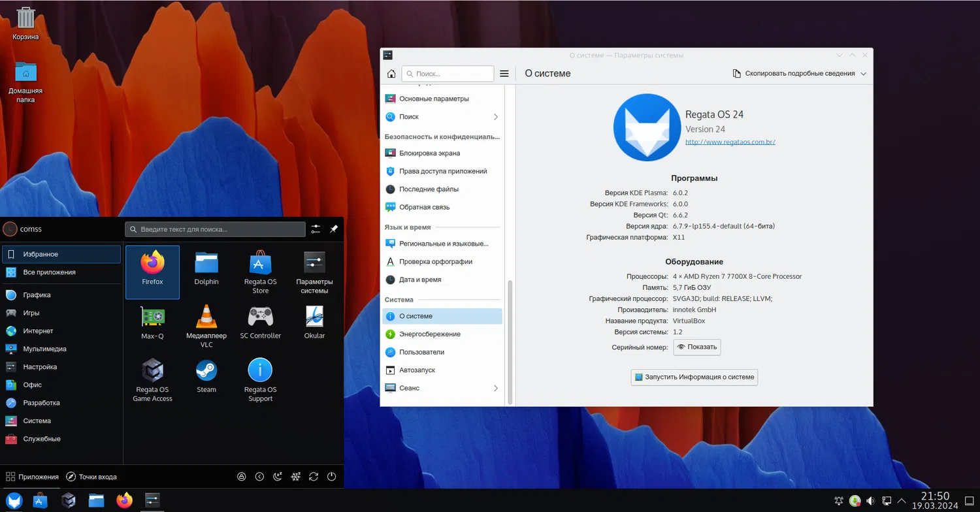Image resolution: width=980 pixels, height=512 pixels.
Task: Open the regataos.com.br website link
Action: coord(730,142)
